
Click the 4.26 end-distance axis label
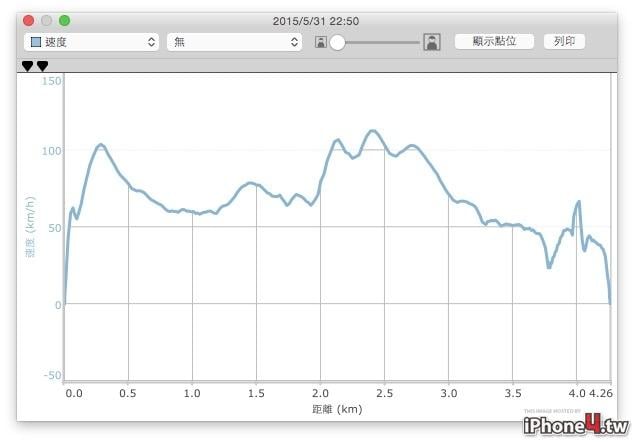600,393
